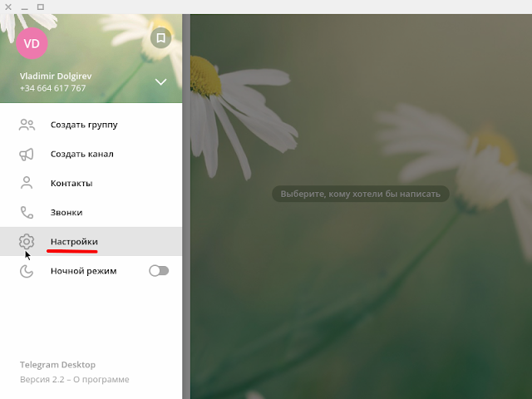Close the Telegram window
Screen dimensions: 532x399
click(8, 7)
